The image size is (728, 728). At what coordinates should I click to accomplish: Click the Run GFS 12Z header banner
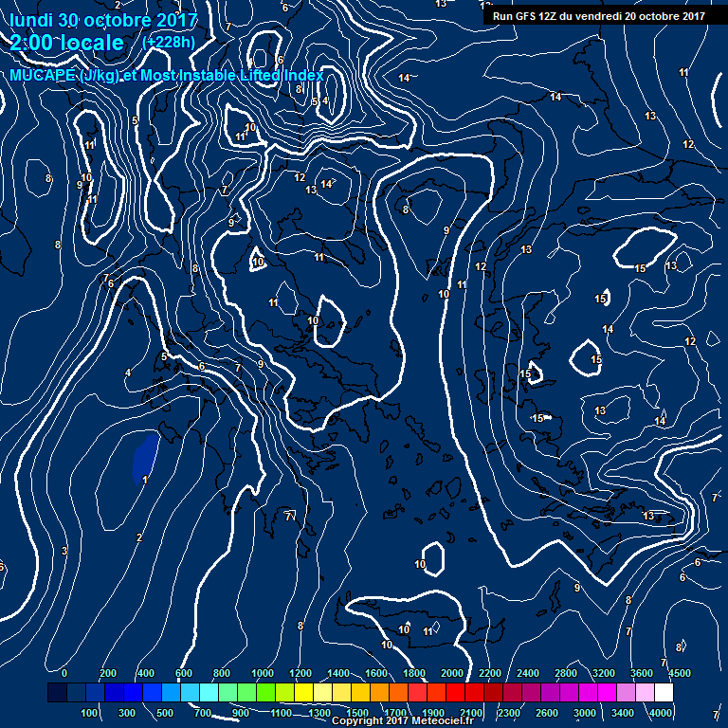point(598,15)
